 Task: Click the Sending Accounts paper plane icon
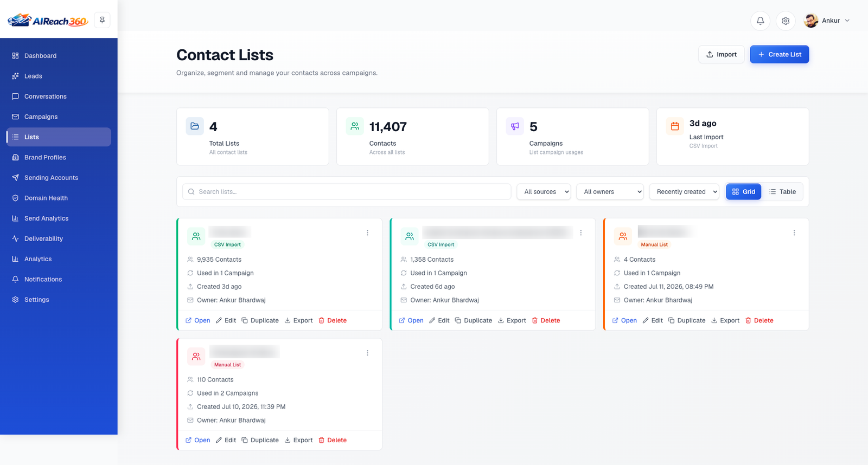pyautogui.click(x=15, y=178)
